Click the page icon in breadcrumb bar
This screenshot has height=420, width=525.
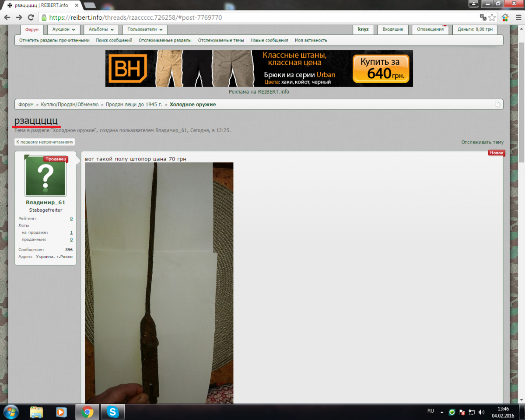coord(497,104)
